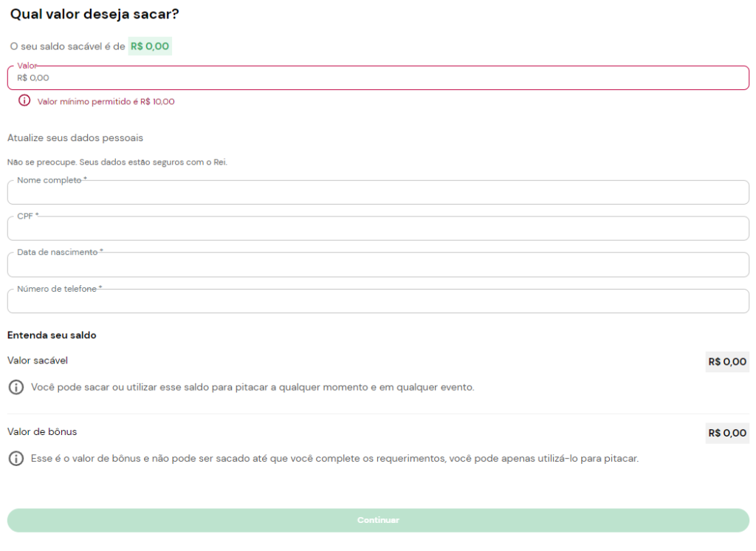
Task: Click the red error icon below Valor field
Action: click(x=24, y=101)
